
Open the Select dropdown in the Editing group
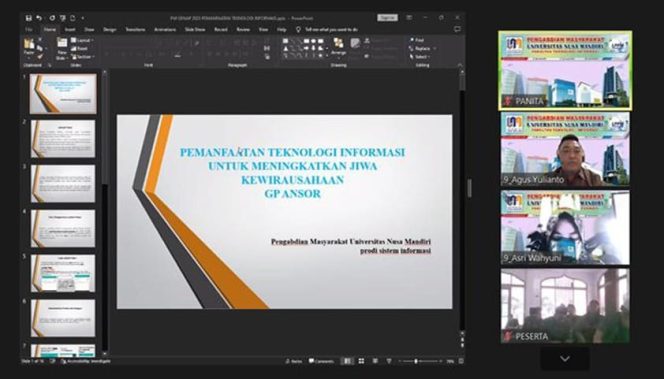click(419, 57)
